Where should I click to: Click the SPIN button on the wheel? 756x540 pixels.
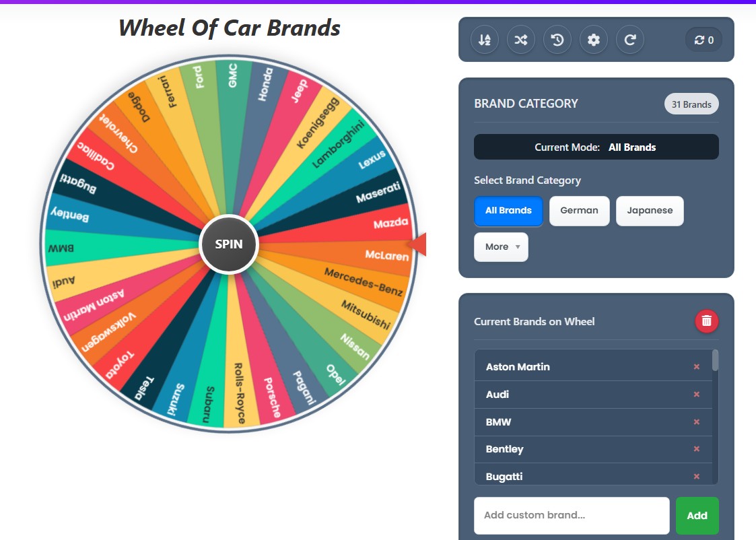(229, 244)
